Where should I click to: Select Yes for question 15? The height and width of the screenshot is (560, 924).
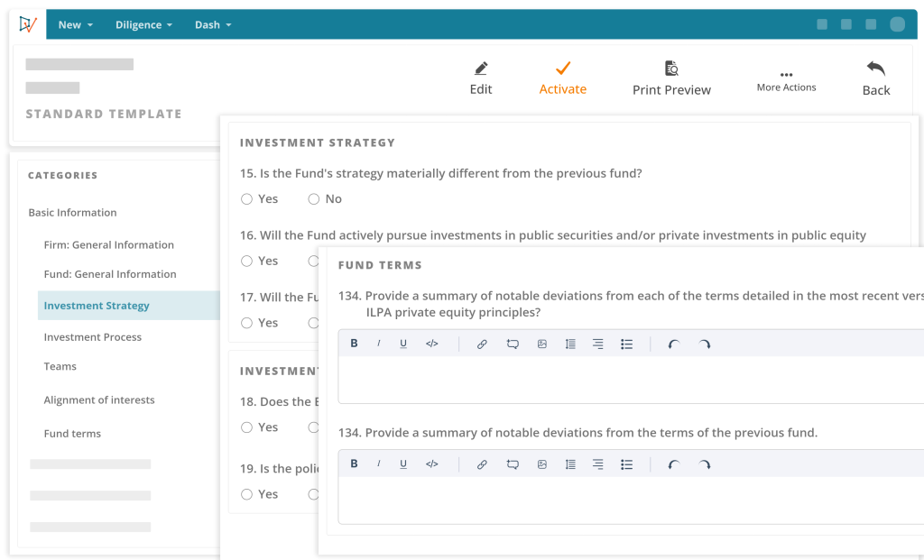[x=246, y=198]
